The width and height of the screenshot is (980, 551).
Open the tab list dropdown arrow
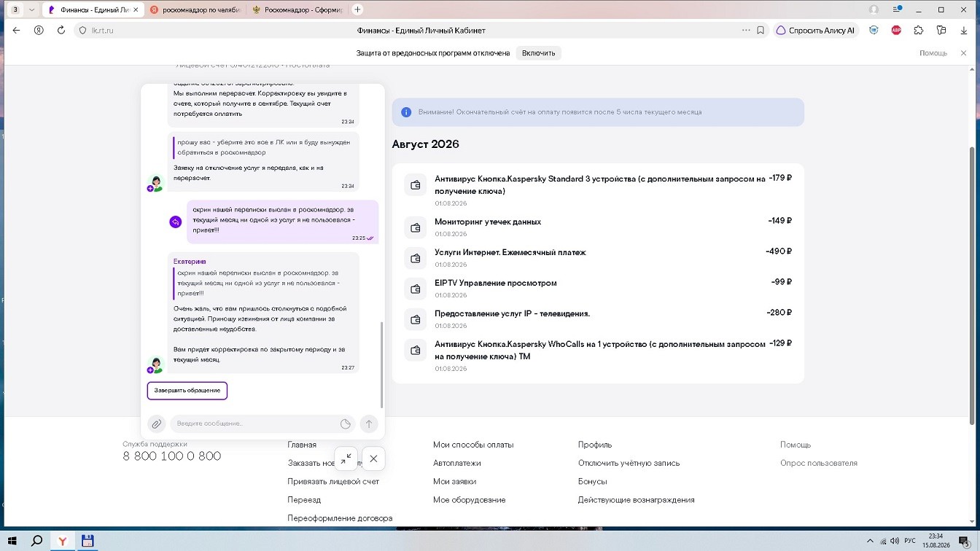click(31, 9)
